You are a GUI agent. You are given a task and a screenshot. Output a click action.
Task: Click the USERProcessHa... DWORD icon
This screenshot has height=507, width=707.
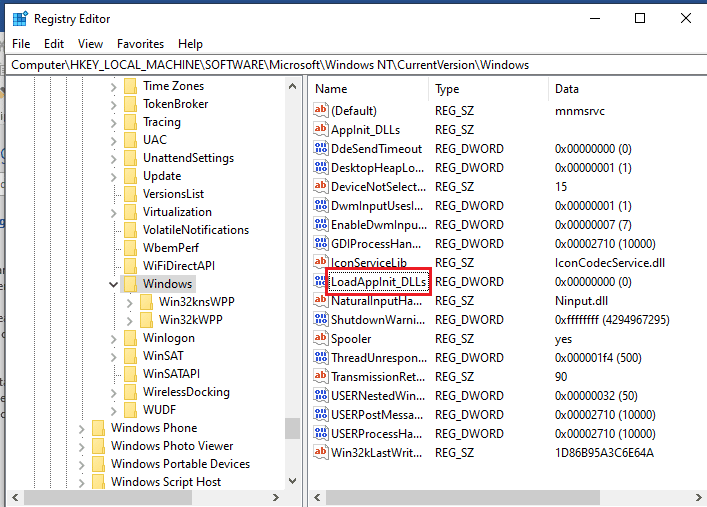coord(321,433)
